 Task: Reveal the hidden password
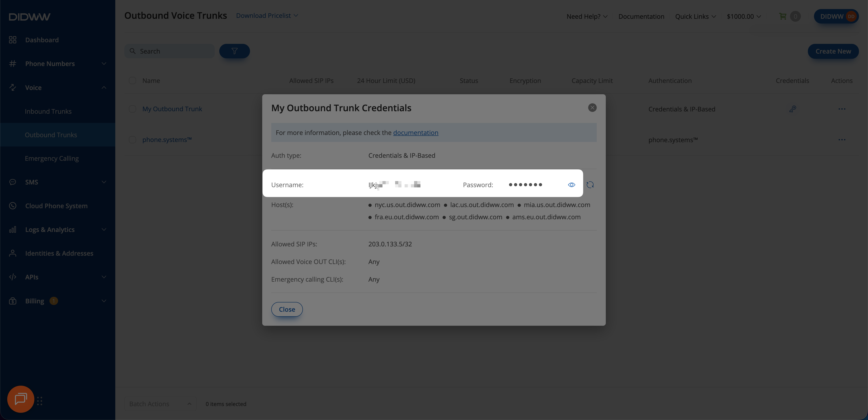pos(571,185)
